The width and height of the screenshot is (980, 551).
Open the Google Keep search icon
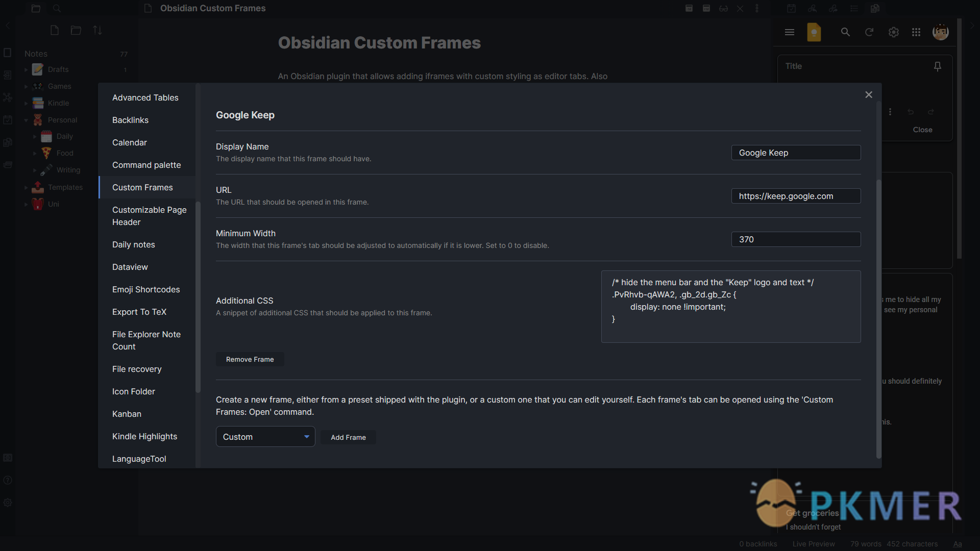point(845,32)
